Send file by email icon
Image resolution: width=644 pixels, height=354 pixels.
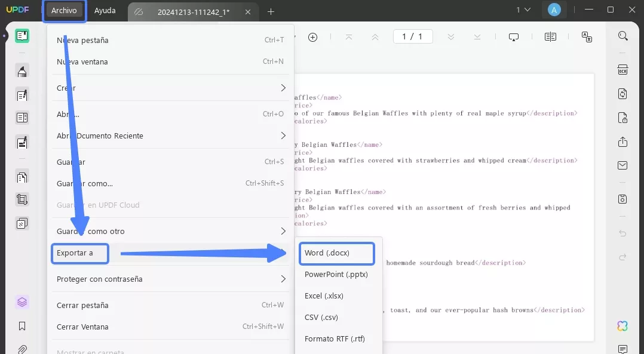(622, 165)
